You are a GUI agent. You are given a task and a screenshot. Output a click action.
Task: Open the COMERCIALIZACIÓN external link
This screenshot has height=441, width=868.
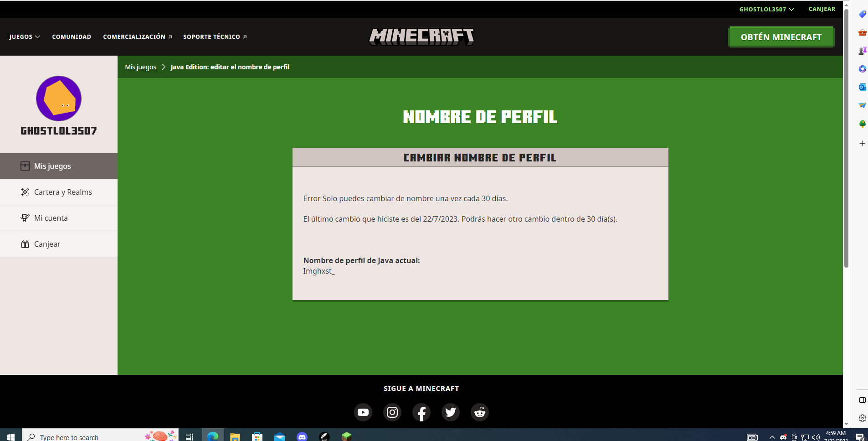click(x=138, y=36)
